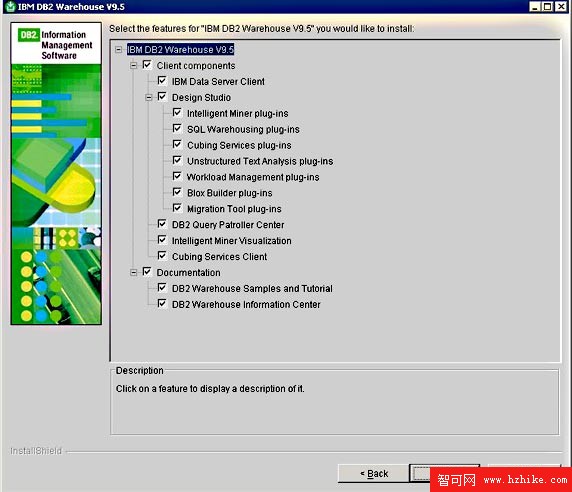Collapse the Documentation tree node

pyautogui.click(x=134, y=272)
